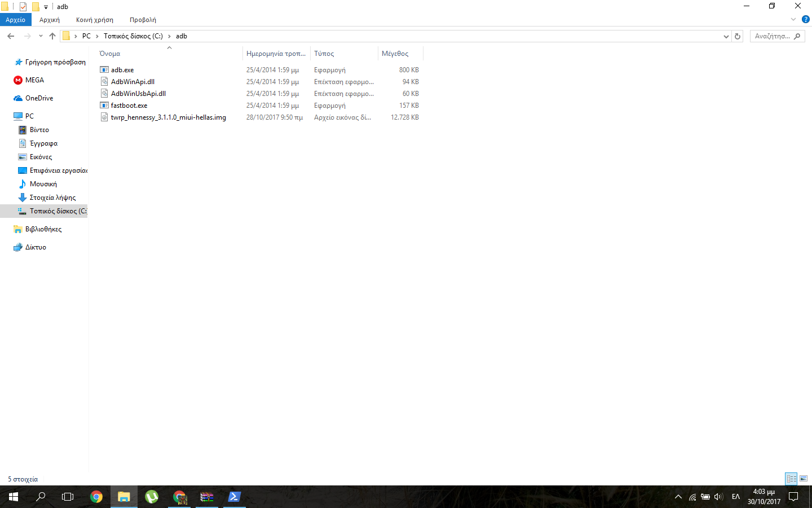Select Στοιχεία λήψης in the navigation pane

[x=52, y=198]
